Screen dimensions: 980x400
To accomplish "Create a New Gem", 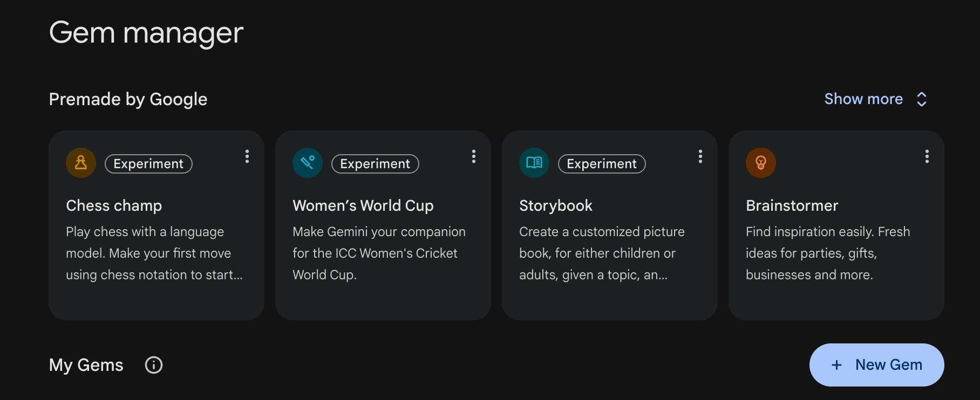I will pyautogui.click(x=876, y=365).
